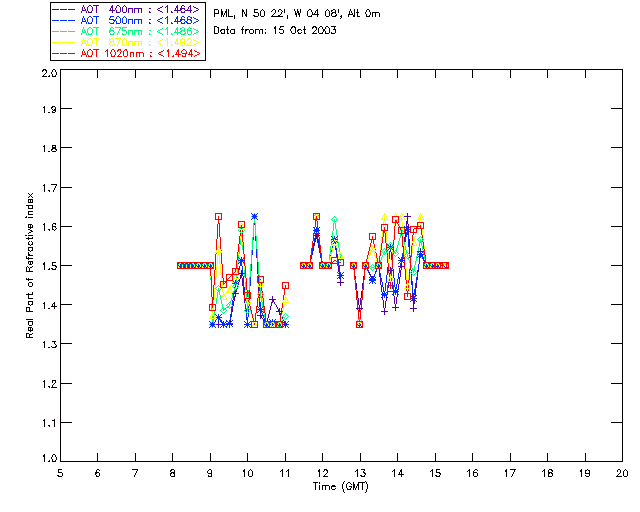Screen dimensions: 640x512
Task: Click the 17 x-axis tick label
Action: point(510,473)
